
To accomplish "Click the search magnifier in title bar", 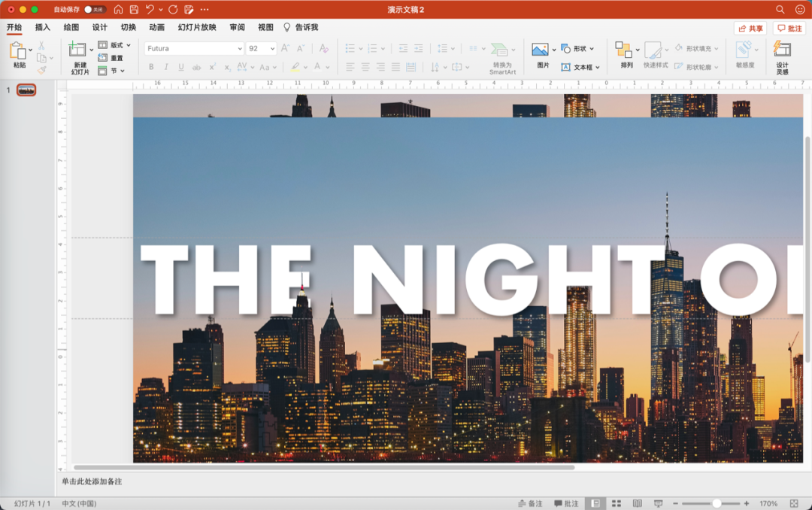I will click(780, 9).
